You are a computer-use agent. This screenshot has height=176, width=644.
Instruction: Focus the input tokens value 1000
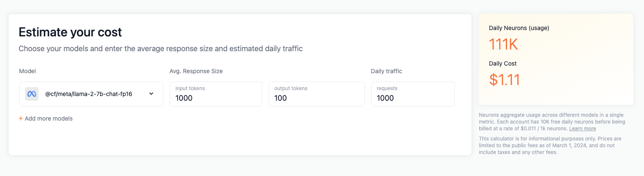[x=184, y=98]
